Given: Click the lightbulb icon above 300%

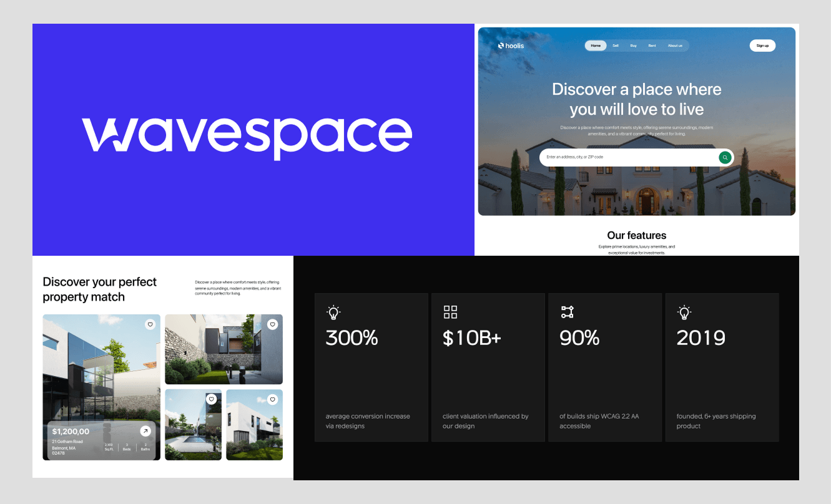Looking at the screenshot, I should [333, 313].
